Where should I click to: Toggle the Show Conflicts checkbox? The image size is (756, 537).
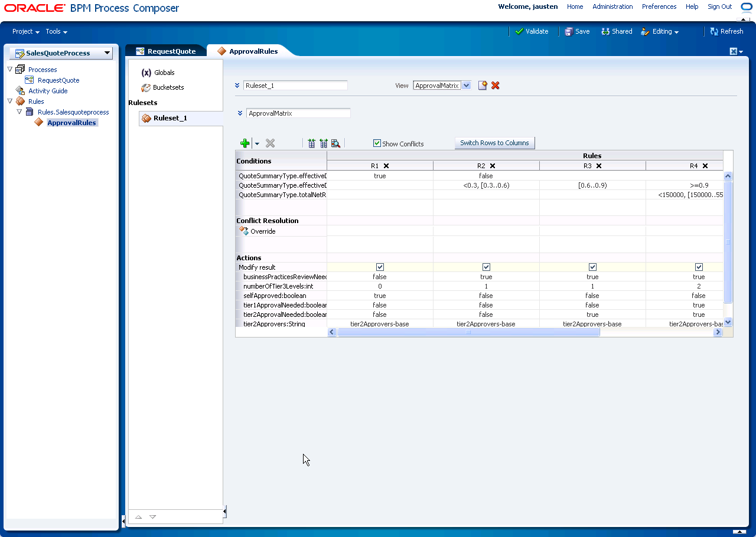(377, 143)
